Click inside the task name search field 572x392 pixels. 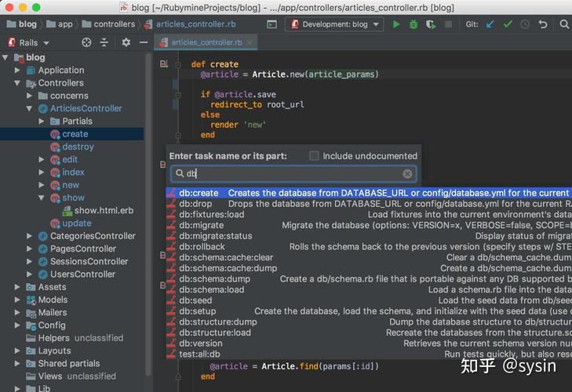[290, 174]
